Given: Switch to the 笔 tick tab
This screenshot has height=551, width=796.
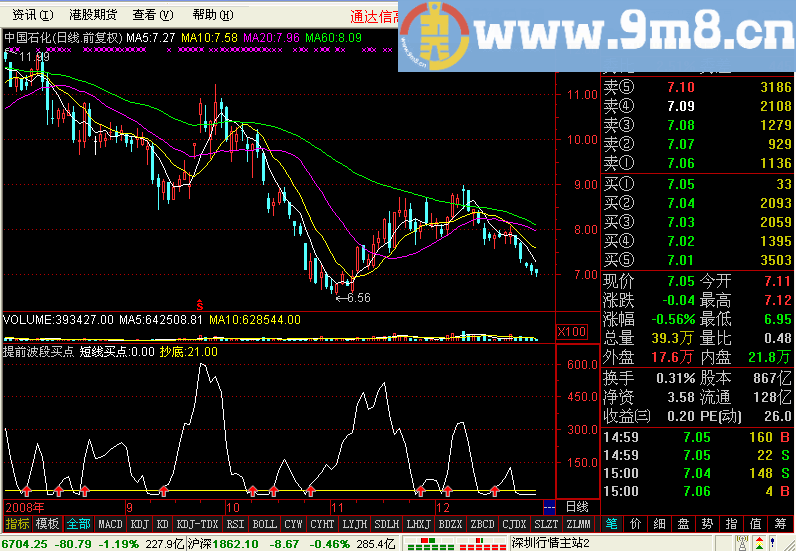Looking at the screenshot, I should coord(611,524).
